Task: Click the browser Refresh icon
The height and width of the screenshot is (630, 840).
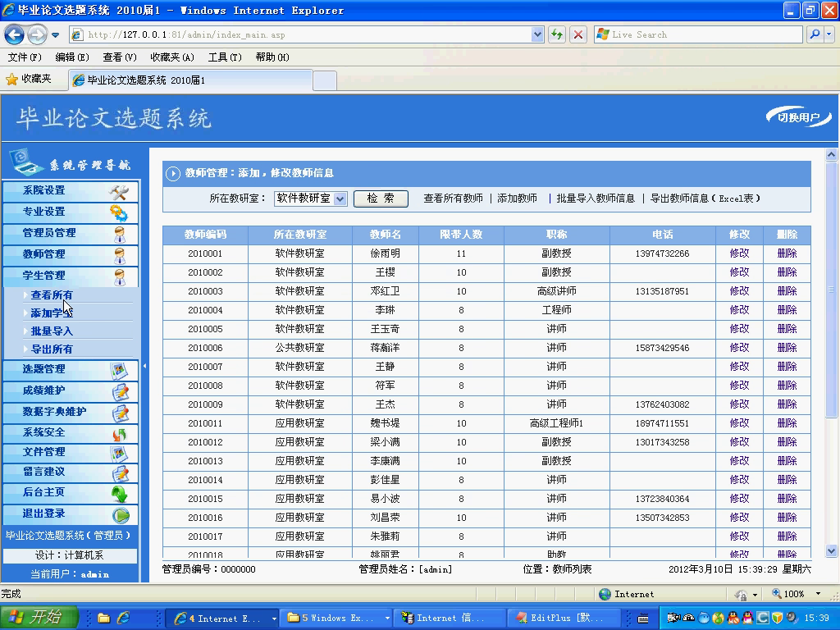Action: pyautogui.click(x=557, y=34)
